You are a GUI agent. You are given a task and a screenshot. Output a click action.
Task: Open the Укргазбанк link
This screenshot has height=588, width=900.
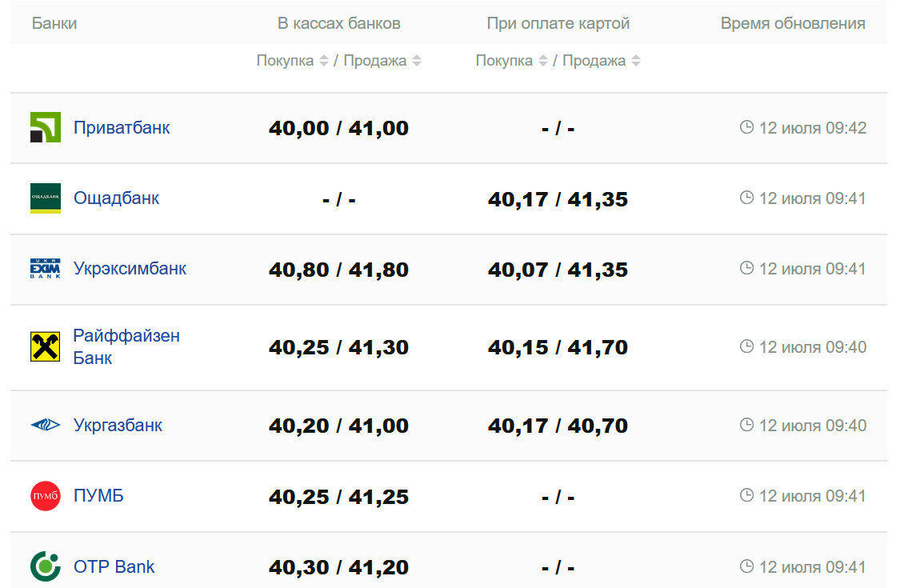[118, 426]
